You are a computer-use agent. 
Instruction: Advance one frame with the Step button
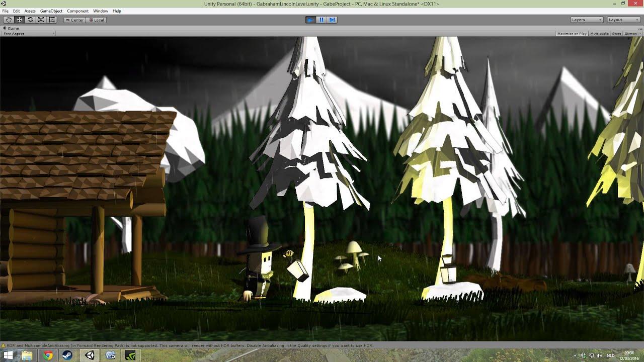[x=332, y=20]
